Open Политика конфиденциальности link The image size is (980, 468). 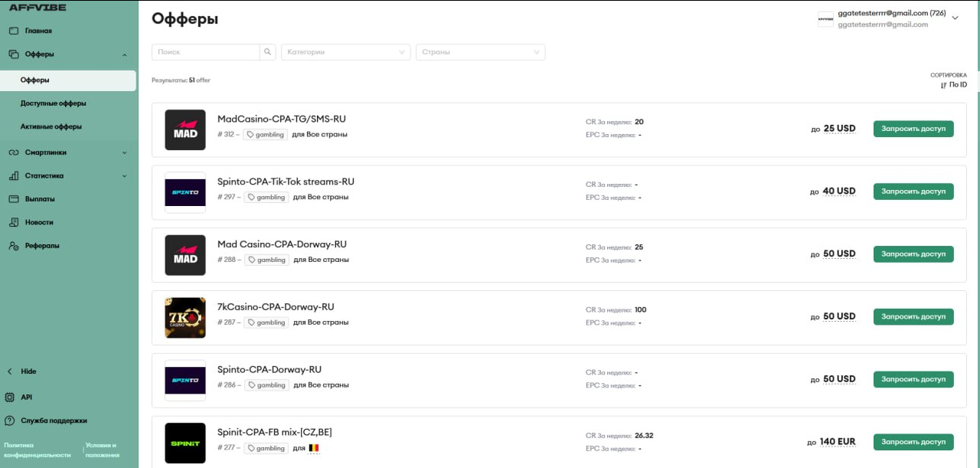38,450
